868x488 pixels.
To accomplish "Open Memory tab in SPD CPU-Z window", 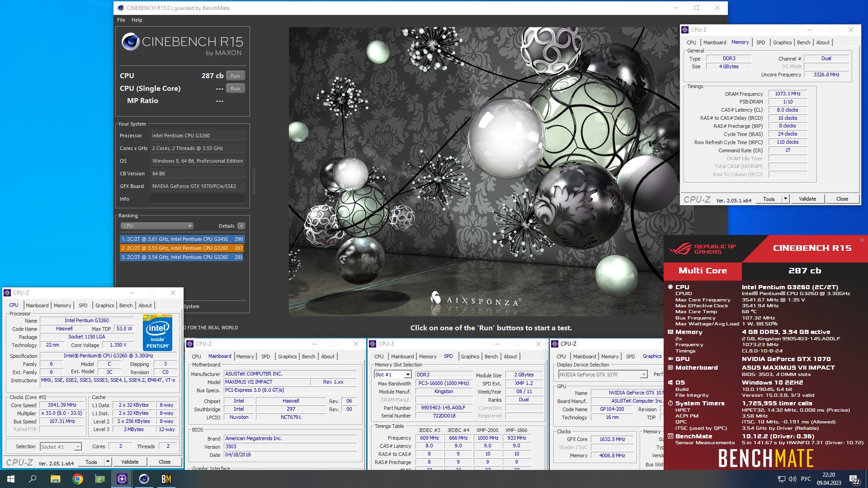I will 427,357.
